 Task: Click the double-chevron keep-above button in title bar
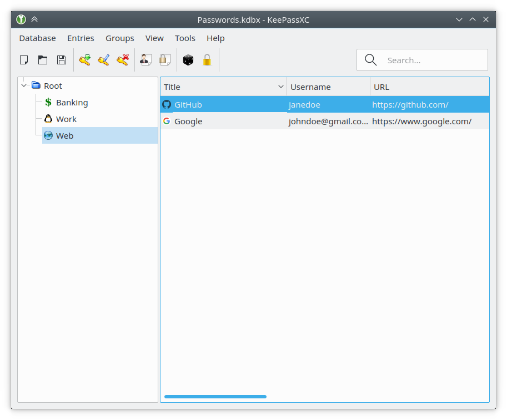pyautogui.click(x=34, y=19)
